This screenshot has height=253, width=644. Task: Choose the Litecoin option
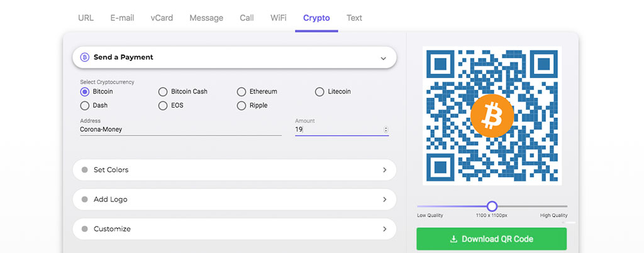click(319, 92)
